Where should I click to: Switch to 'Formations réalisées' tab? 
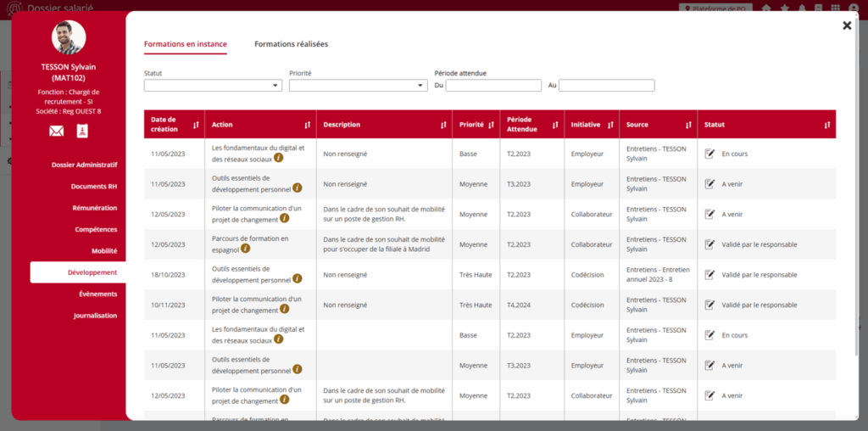pos(291,44)
